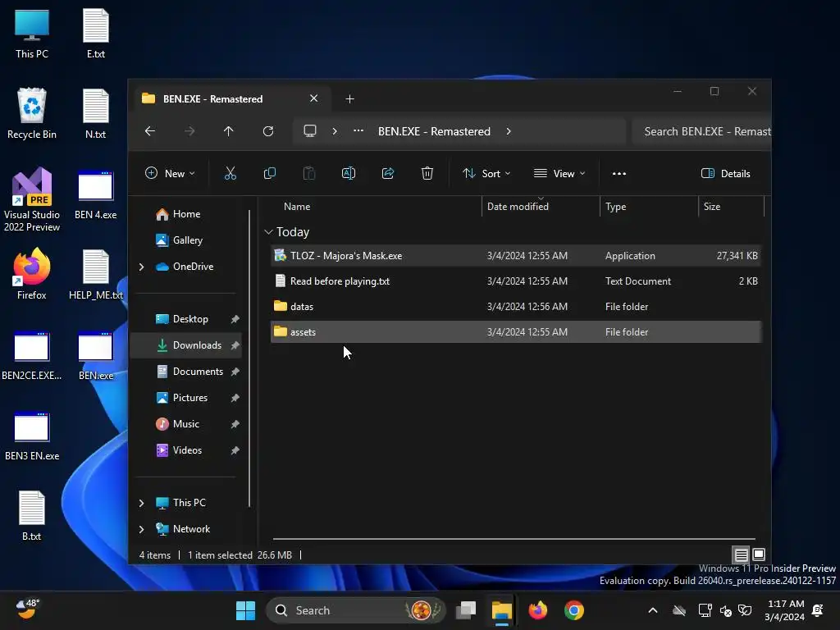Click the Cut scissors icon
The height and width of the screenshot is (630, 840).
tap(230, 173)
